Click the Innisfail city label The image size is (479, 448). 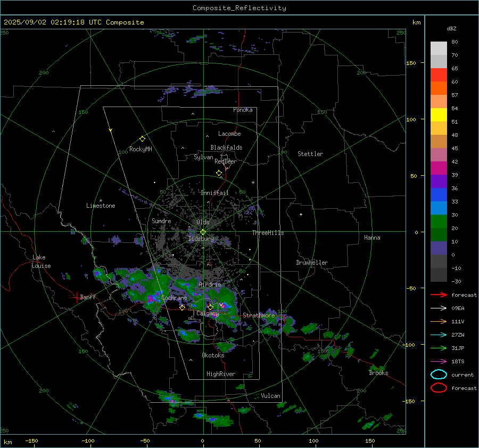pyautogui.click(x=214, y=193)
